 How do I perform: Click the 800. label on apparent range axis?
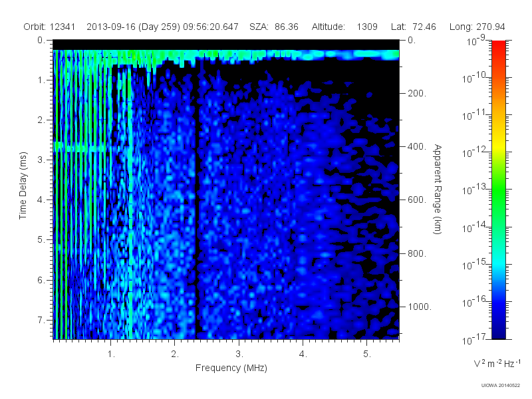[417, 253]
